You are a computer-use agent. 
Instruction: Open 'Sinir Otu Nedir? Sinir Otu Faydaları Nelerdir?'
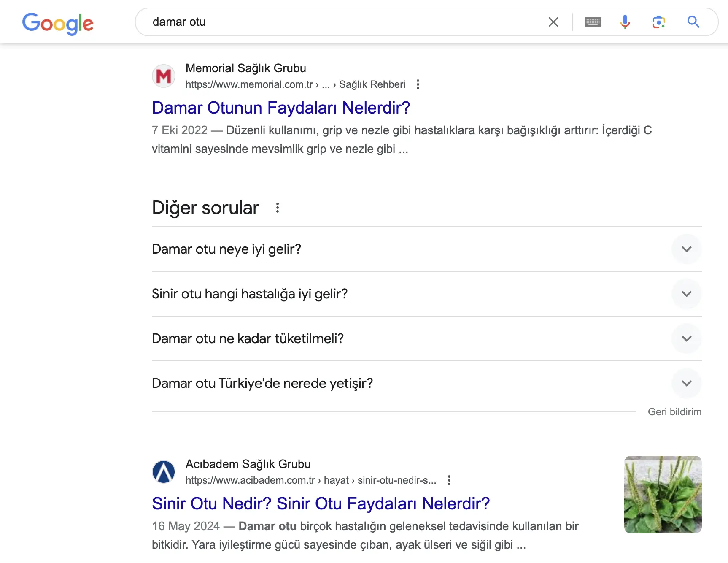point(321,504)
